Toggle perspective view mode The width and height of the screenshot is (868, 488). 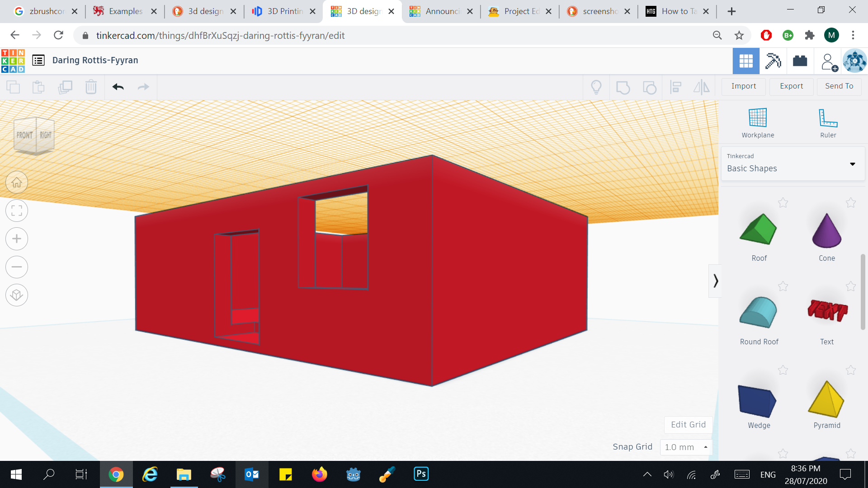(17, 295)
